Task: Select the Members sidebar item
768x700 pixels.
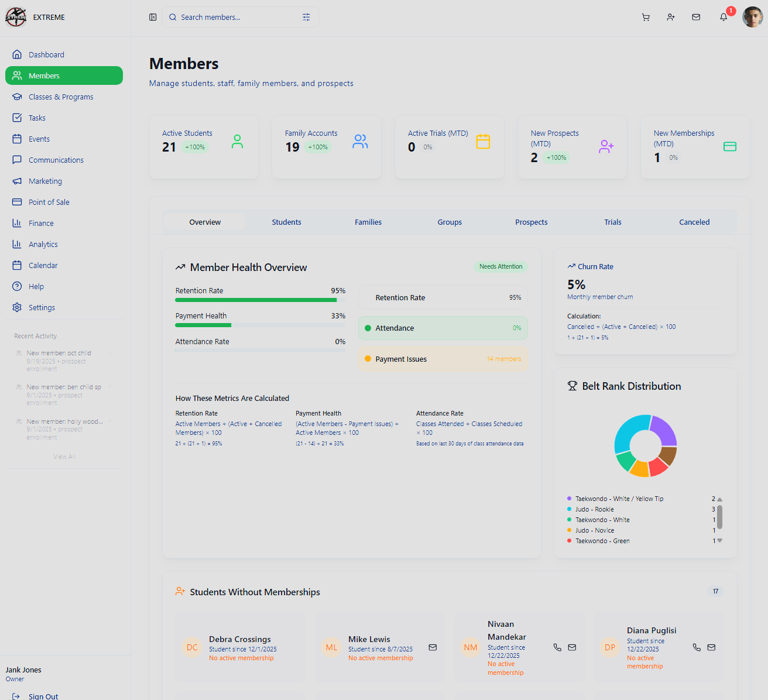Action: coord(64,76)
